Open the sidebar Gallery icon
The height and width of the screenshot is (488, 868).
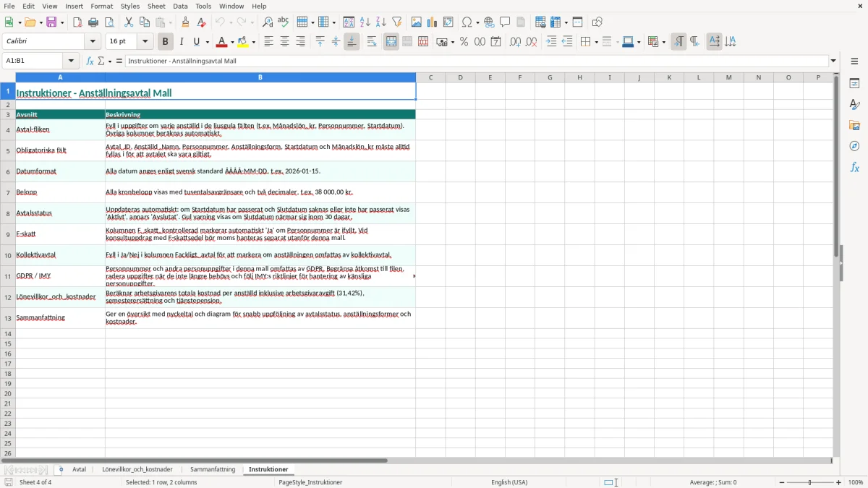coord(854,125)
